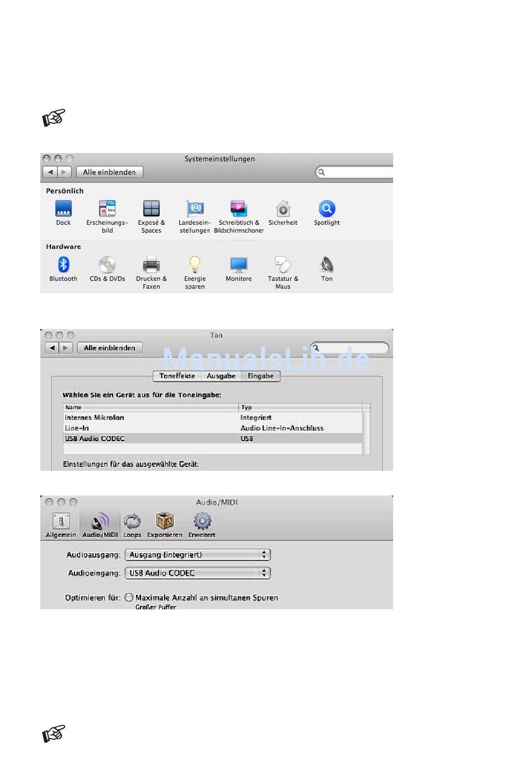Select Maximale Anzahl an simultanen Spuren option
532x778 pixels.
point(129,598)
